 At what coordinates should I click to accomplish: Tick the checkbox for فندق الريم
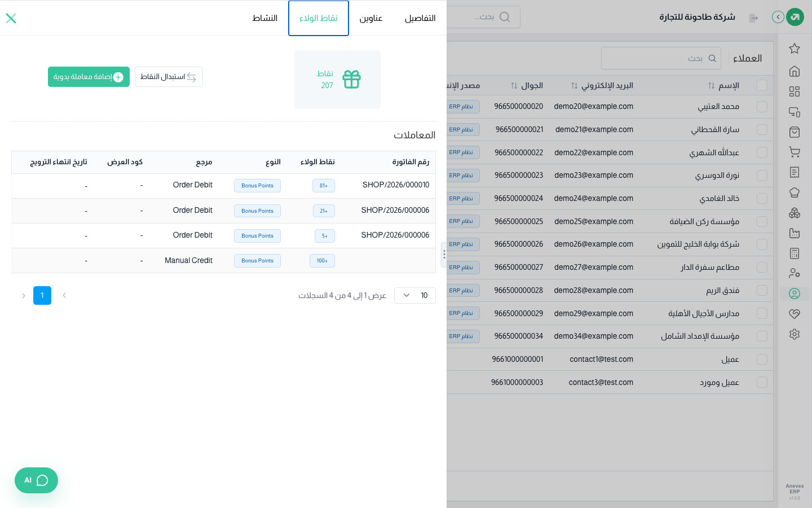point(762,290)
